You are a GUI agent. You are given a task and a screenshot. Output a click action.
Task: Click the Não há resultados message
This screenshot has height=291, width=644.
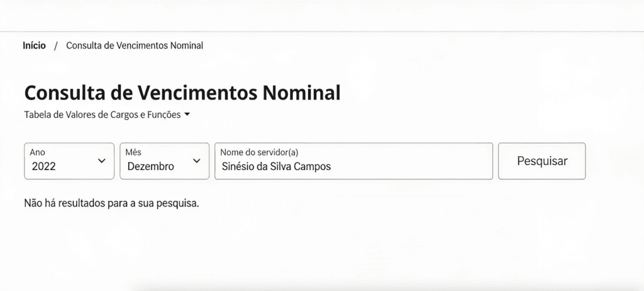112,203
